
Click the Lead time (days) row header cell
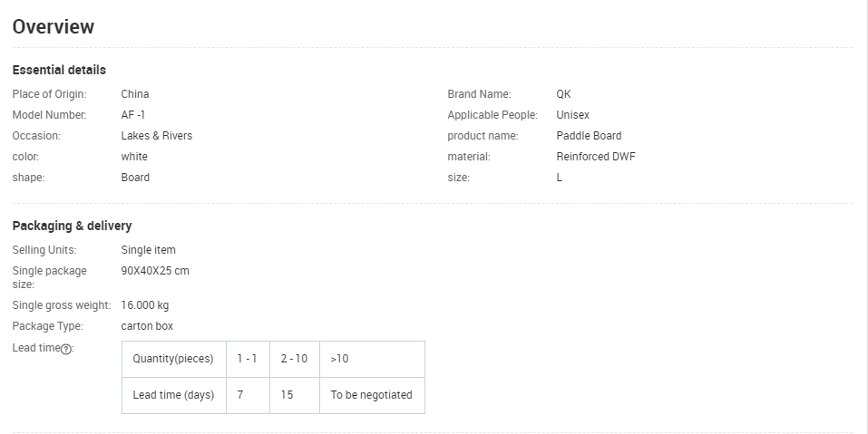click(173, 395)
